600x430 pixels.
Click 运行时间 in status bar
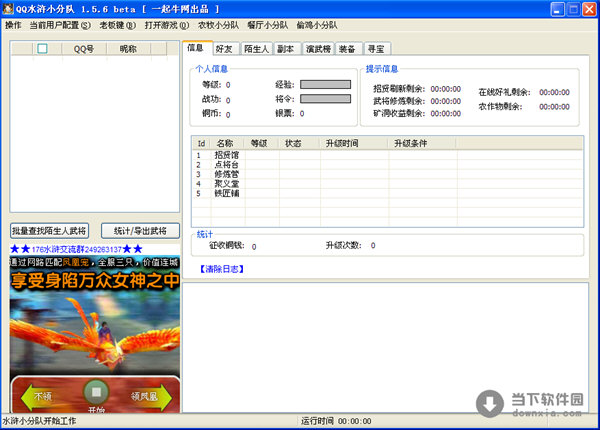point(336,421)
